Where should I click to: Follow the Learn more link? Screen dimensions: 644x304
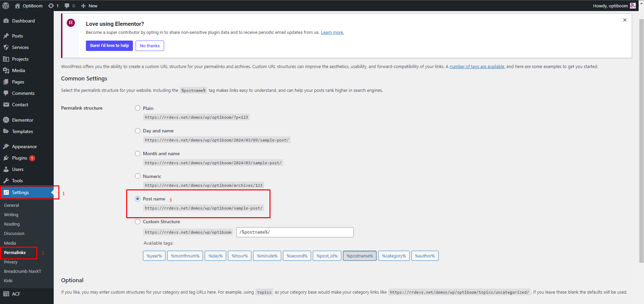(332, 33)
